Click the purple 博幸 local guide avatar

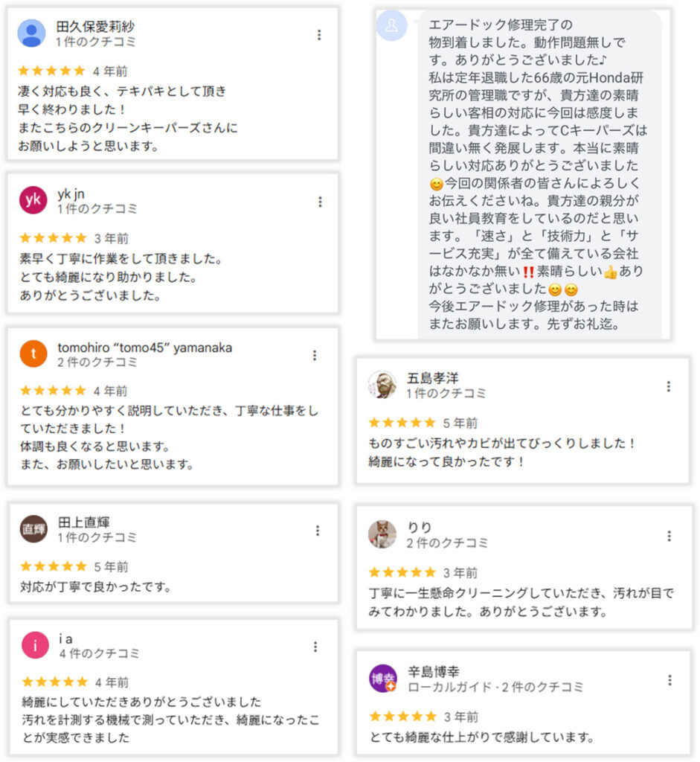tap(383, 679)
